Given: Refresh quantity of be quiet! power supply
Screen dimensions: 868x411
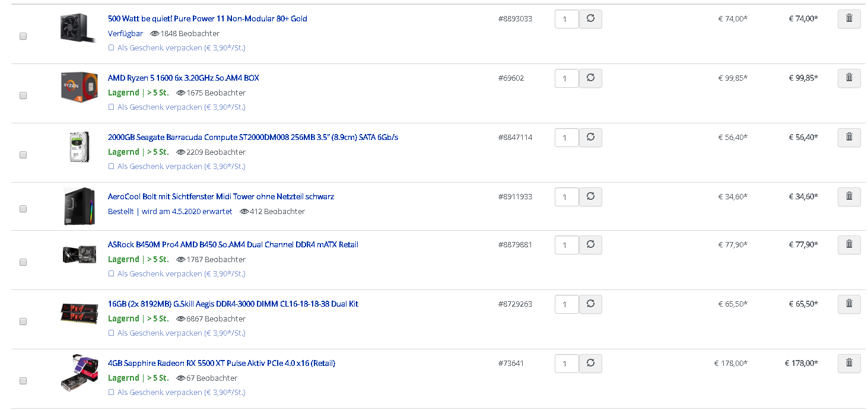Looking at the screenshot, I should [x=590, y=19].
